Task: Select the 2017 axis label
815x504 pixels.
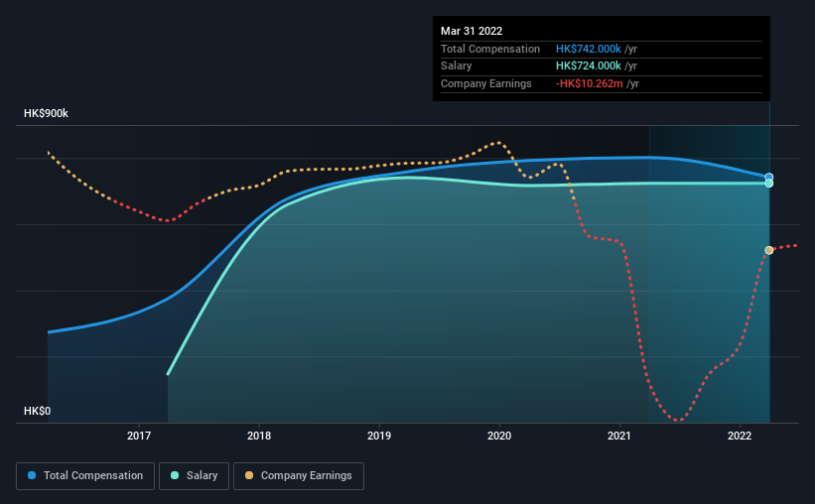Action: click(x=139, y=436)
